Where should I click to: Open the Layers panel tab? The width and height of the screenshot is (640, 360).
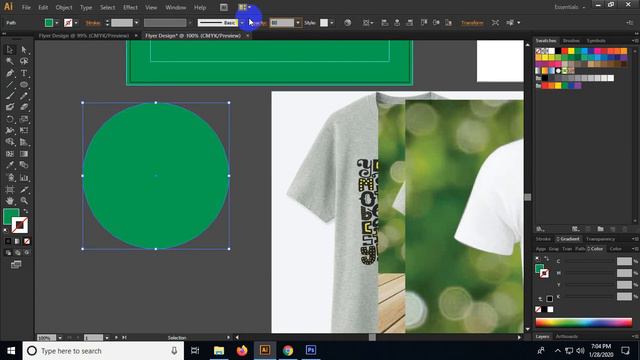pyautogui.click(x=542, y=337)
